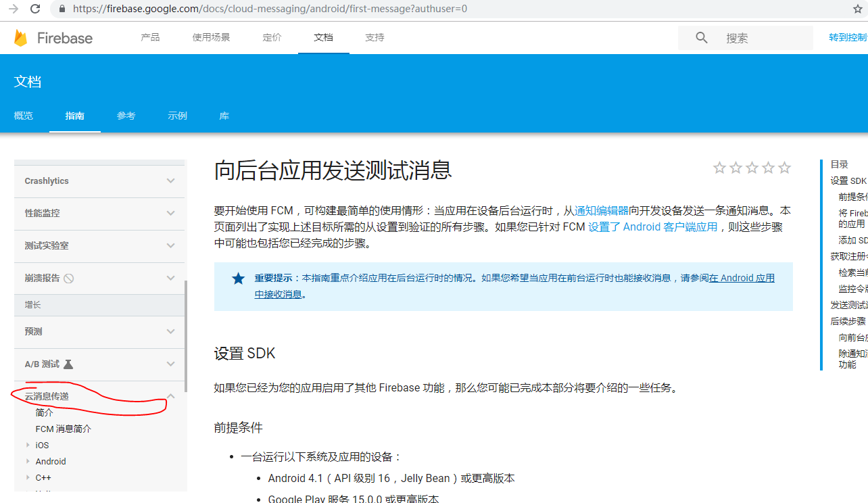
Task: Reload the page with the refresh icon
Action: pos(35,9)
